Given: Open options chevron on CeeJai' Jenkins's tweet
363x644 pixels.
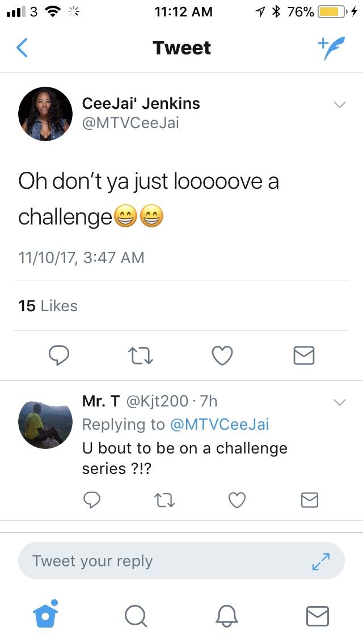Looking at the screenshot, I should pyautogui.click(x=340, y=105).
